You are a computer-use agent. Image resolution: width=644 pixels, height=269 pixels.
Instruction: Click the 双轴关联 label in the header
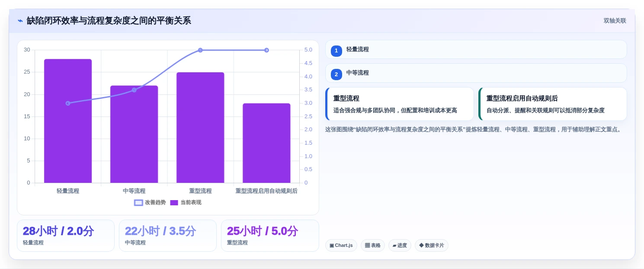615,21
